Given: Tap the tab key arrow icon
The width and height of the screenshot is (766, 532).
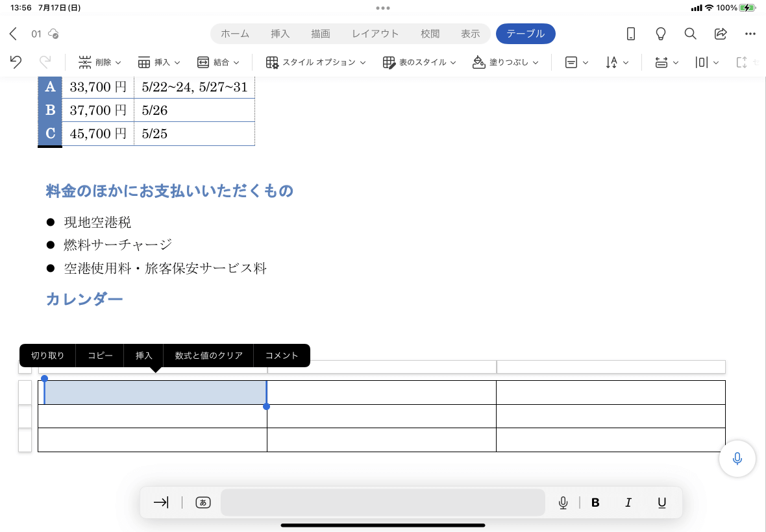Looking at the screenshot, I should (161, 502).
